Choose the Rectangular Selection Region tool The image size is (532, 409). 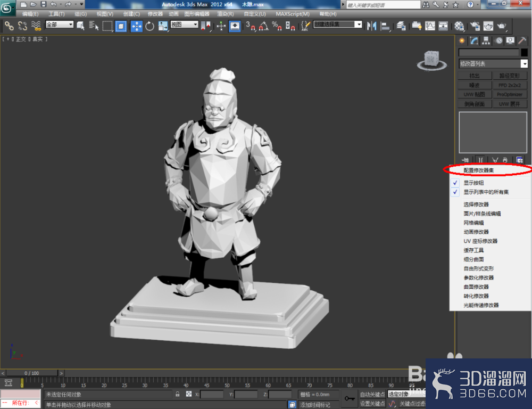(x=107, y=26)
